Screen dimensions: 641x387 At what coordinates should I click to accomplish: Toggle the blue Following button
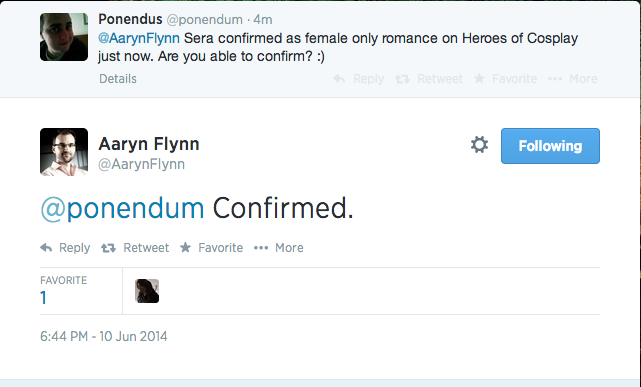pos(550,146)
